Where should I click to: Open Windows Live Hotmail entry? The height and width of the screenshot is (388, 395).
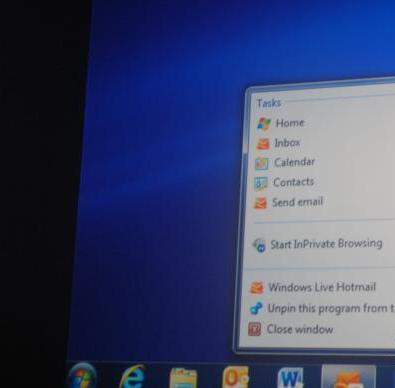click(x=322, y=287)
